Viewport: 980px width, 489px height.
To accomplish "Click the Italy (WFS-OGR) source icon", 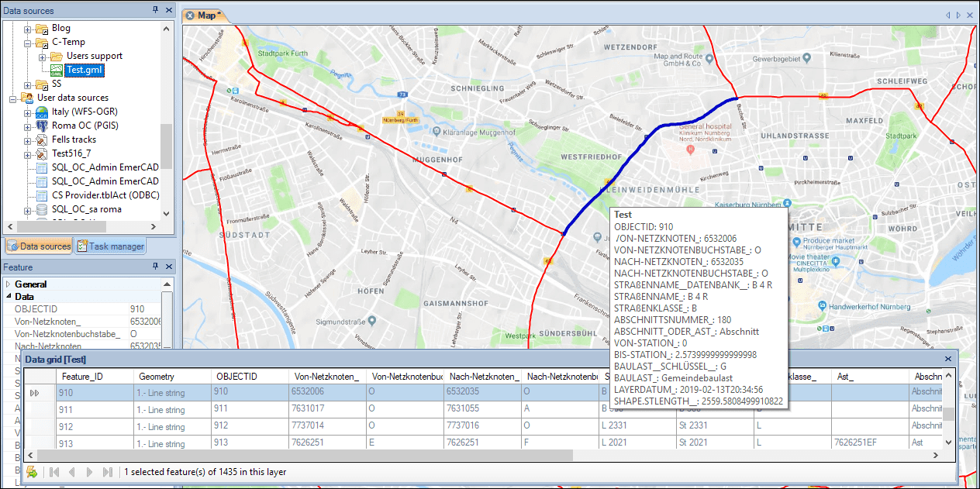I will click(41, 112).
